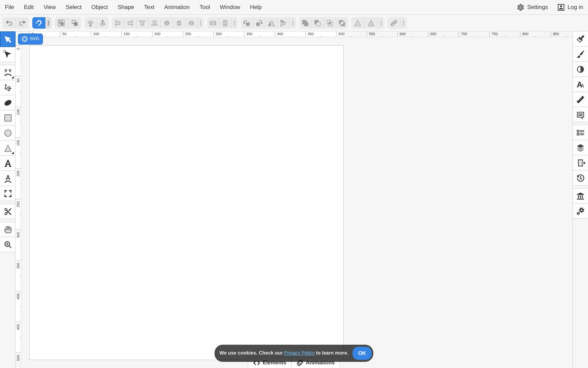The height and width of the screenshot is (368, 588).
Task: Open the Edit menu
Action: click(29, 7)
